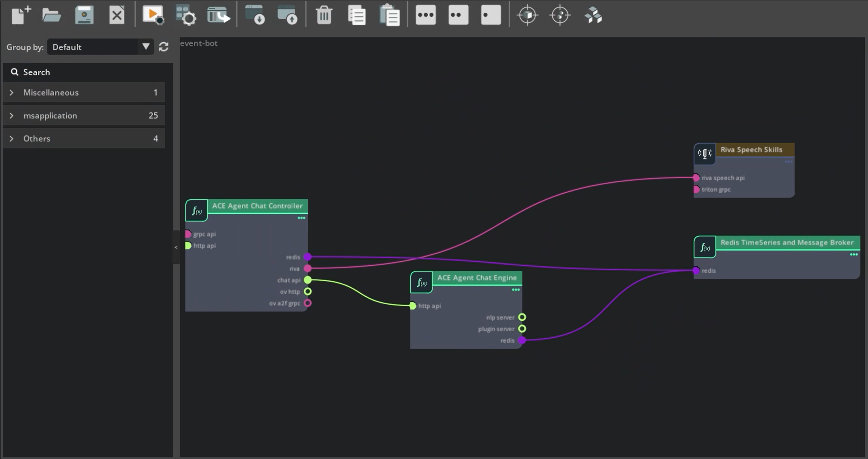Click the http api port on Chat Engine

click(x=413, y=306)
